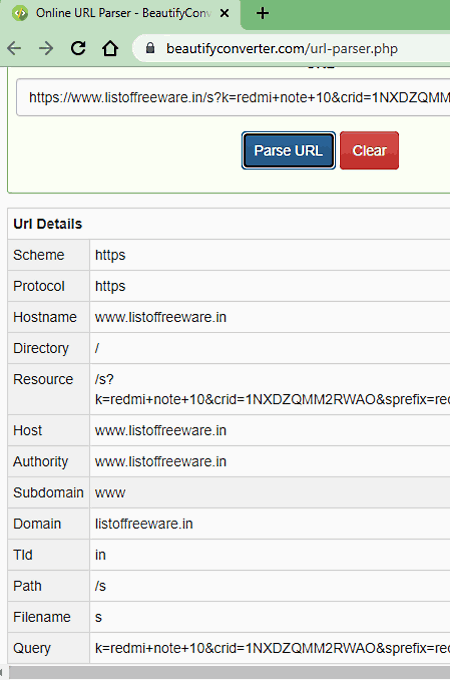This screenshot has width=450, height=680.
Task: Go forward with the forward arrow
Action: point(46,48)
